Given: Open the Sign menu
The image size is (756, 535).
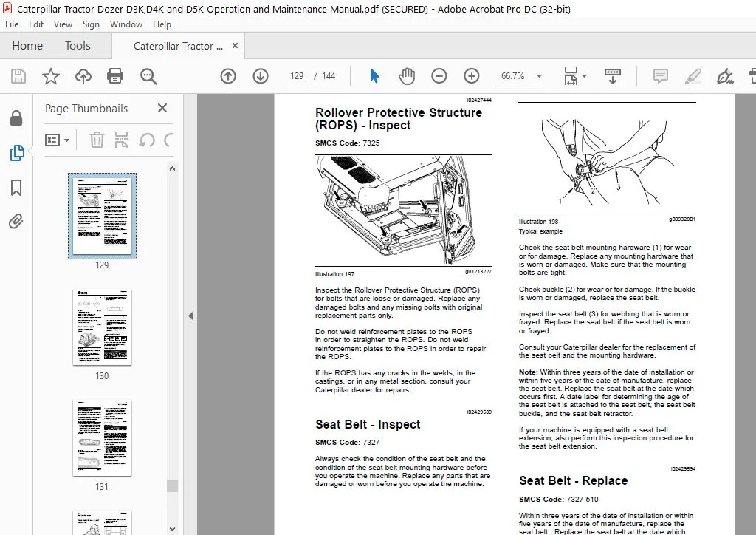Looking at the screenshot, I should click(x=91, y=24).
